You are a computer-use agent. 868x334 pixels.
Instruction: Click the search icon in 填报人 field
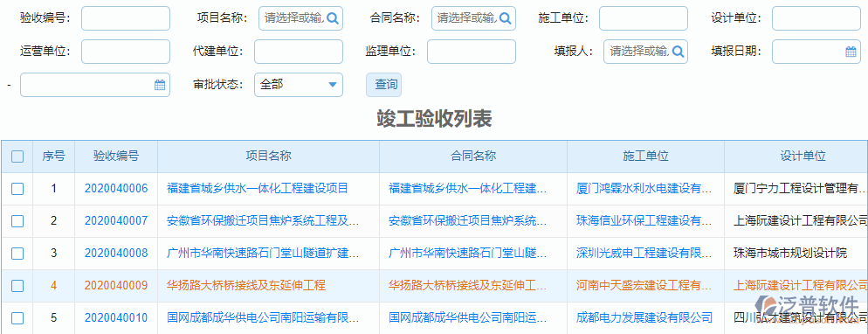[x=678, y=52]
